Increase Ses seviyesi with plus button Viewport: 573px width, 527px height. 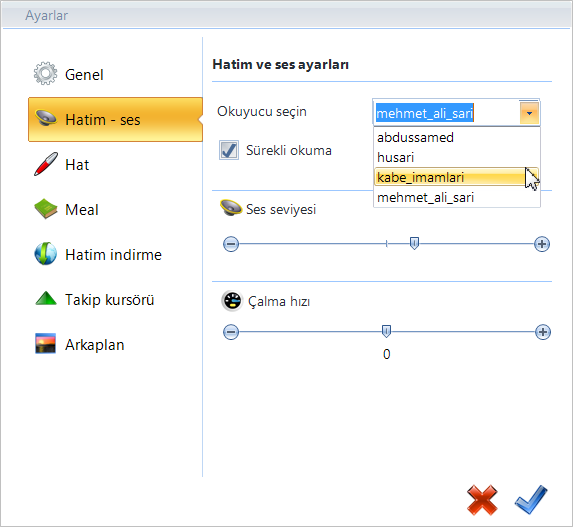click(542, 244)
